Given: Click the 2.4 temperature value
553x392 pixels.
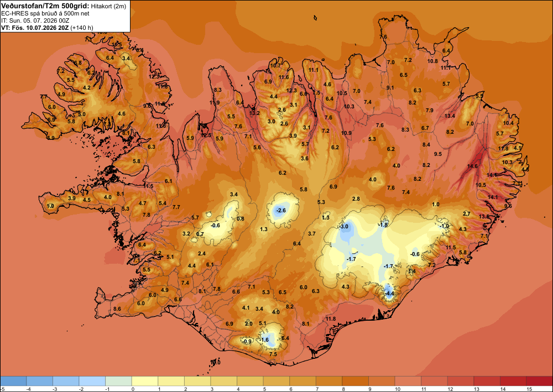Looking at the screenshot, I should click(x=202, y=253).
